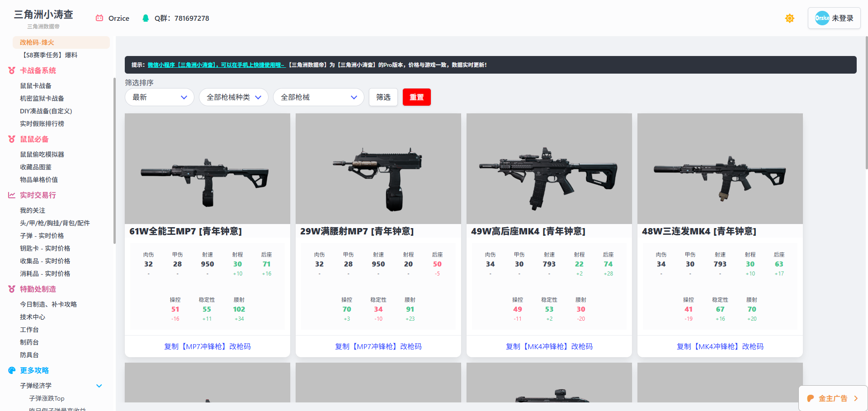
Task: Open the 全部枪械种类 dropdown
Action: (x=233, y=97)
